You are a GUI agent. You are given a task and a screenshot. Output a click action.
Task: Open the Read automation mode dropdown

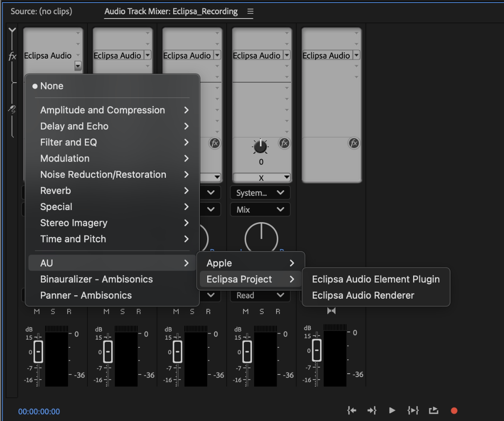pos(260,295)
